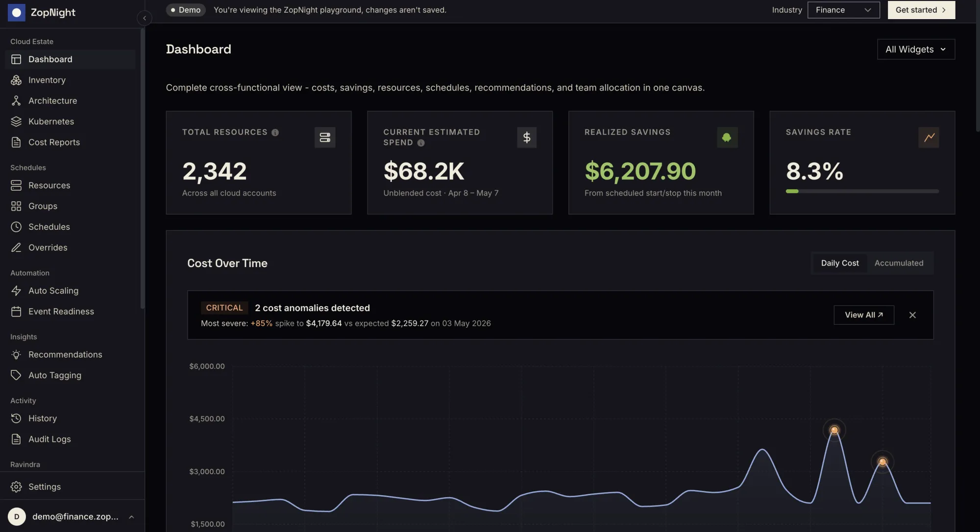Click the highest anomaly marker on chart
The height and width of the screenshot is (532, 980).
tap(834, 430)
